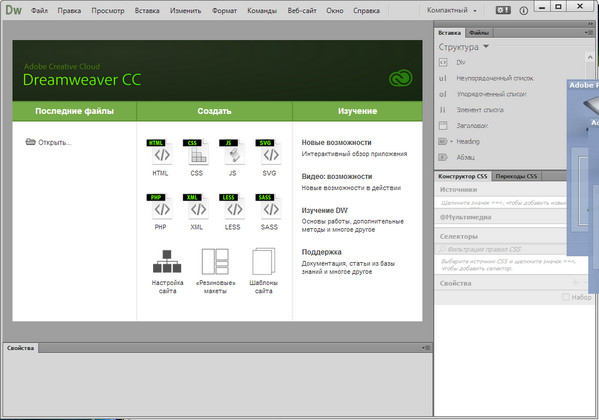Open the Команды menu
Screen dimensions: 599x420
coord(262,11)
